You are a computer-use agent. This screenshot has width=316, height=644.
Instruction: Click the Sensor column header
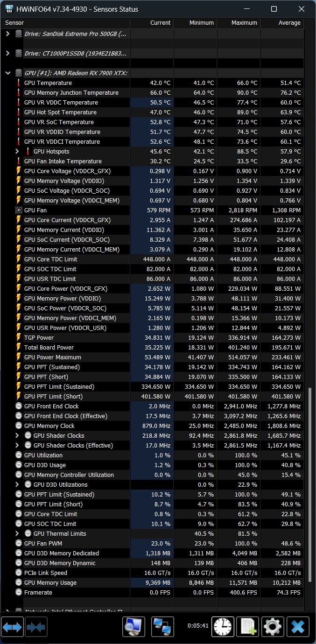tap(65, 23)
